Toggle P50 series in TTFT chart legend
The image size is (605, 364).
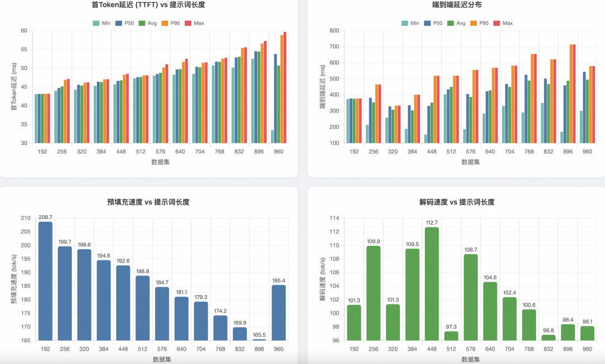[124, 23]
